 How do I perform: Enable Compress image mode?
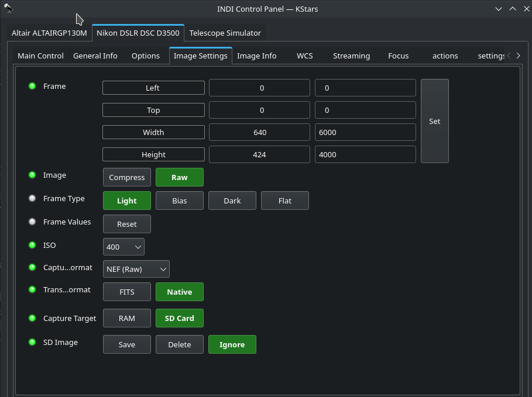point(127,177)
